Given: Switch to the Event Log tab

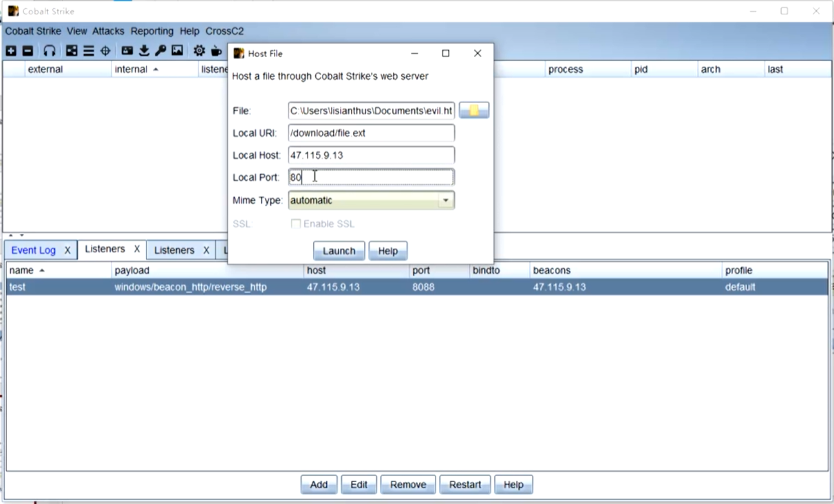Looking at the screenshot, I should click(x=34, y=250).
